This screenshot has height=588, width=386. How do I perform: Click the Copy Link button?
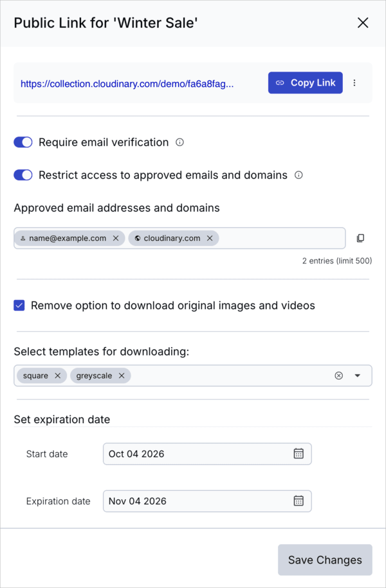pos(306,83)
